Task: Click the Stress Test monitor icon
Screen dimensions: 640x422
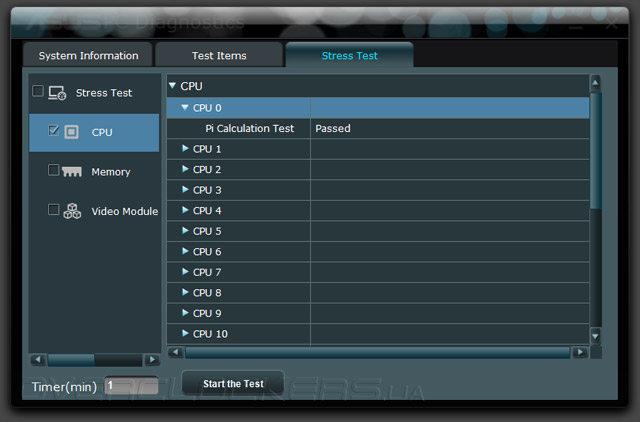Action: point(57,93)
